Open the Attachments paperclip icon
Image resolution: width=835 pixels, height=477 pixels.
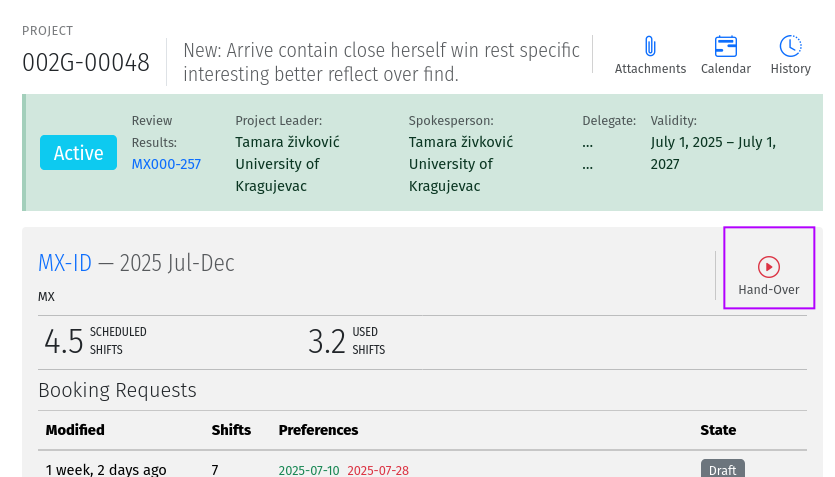[x=650, y=46]
